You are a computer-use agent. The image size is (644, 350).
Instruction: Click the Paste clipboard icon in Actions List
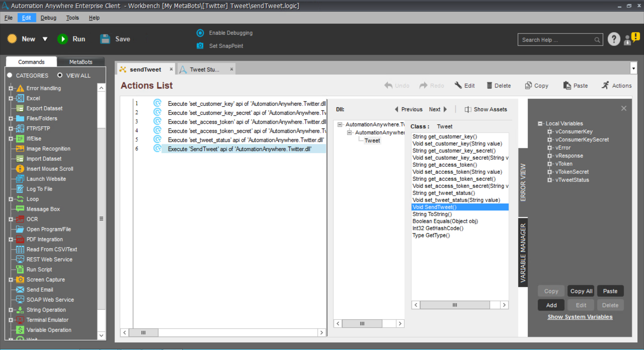click(567, 86)
